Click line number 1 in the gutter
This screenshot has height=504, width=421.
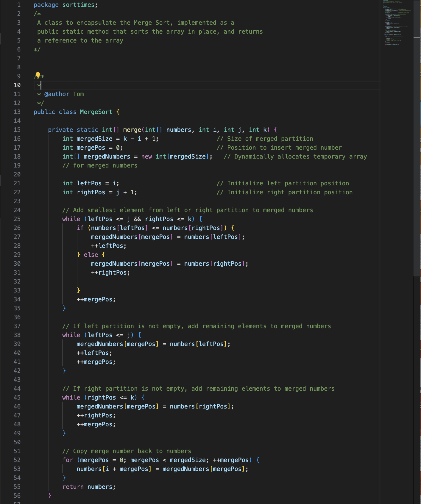pyautogui.click(x=19, y=5)
